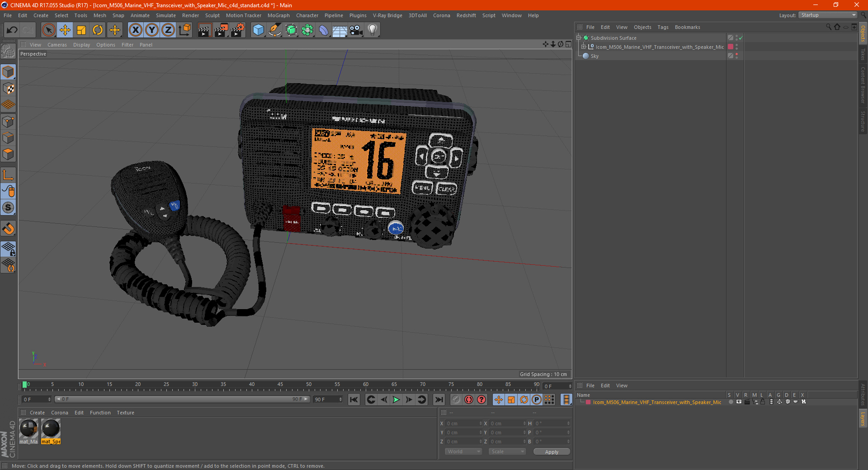
Task: Jump to the end of animation
Action: click(439, 399)
